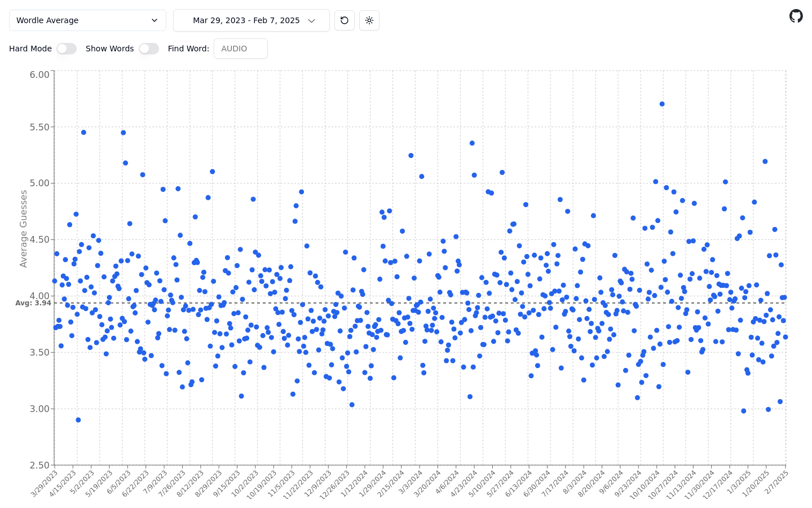Open the GitHub repository icon

(x=796, y=16)
